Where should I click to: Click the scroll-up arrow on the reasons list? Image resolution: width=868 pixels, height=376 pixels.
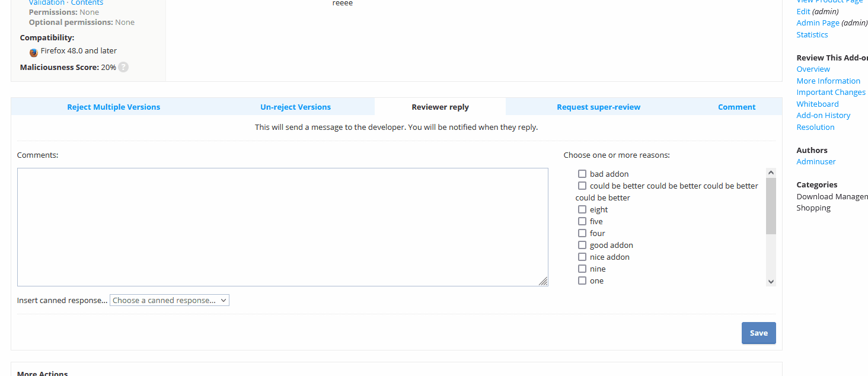[x=771, y=171]
